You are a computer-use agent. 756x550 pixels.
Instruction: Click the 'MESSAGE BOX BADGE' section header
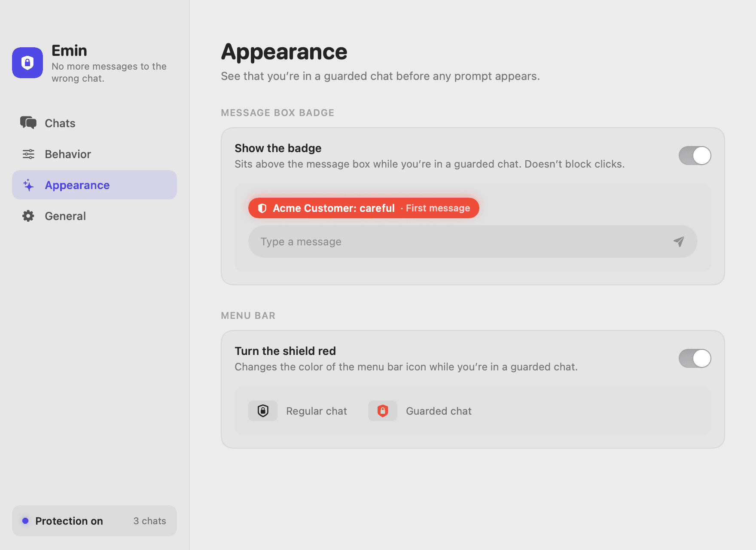click(277, 113)
